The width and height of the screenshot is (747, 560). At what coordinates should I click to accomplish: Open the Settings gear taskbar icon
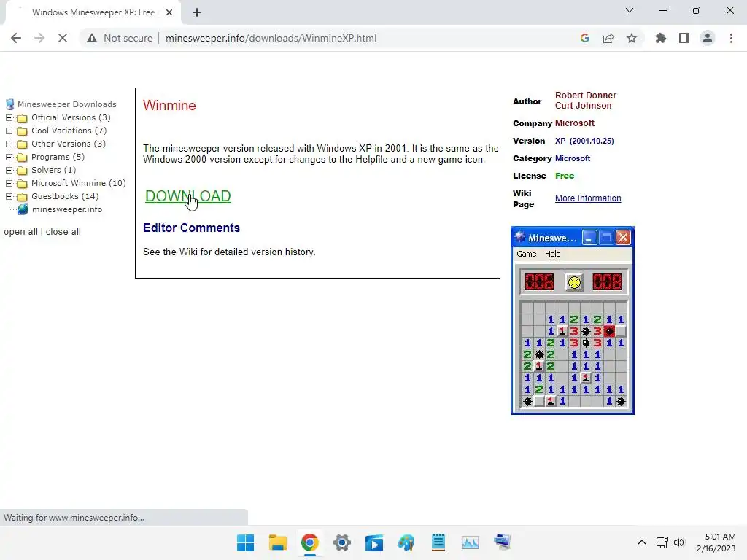point(342,542)
